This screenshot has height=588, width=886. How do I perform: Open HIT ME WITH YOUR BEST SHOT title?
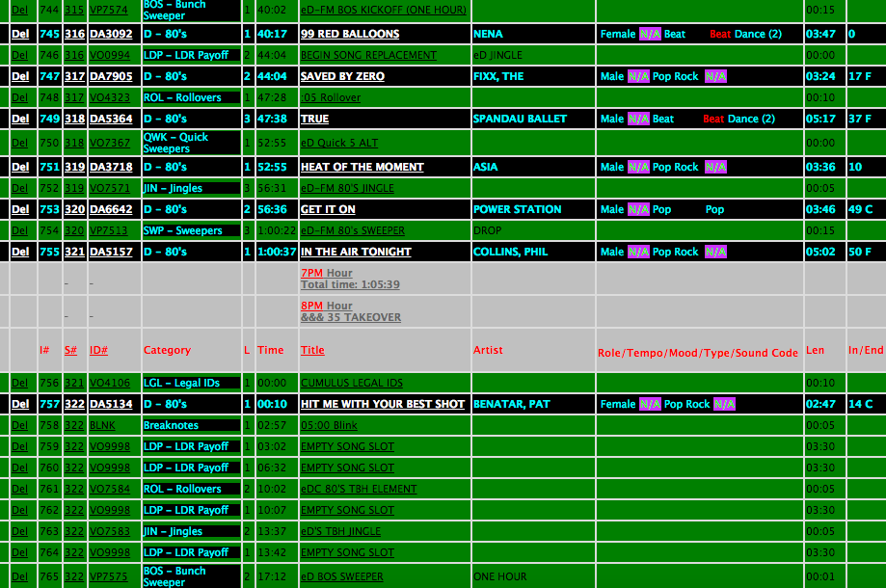383,404
